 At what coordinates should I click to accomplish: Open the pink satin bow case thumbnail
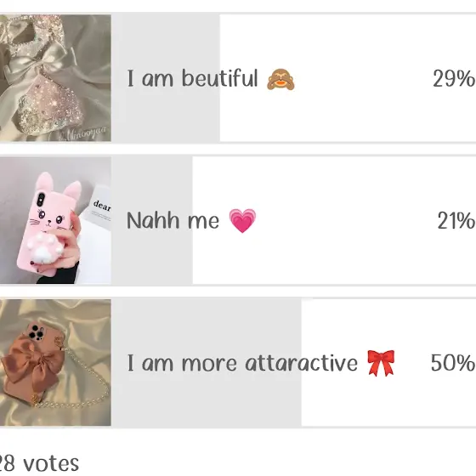click(x=55, y=362)
